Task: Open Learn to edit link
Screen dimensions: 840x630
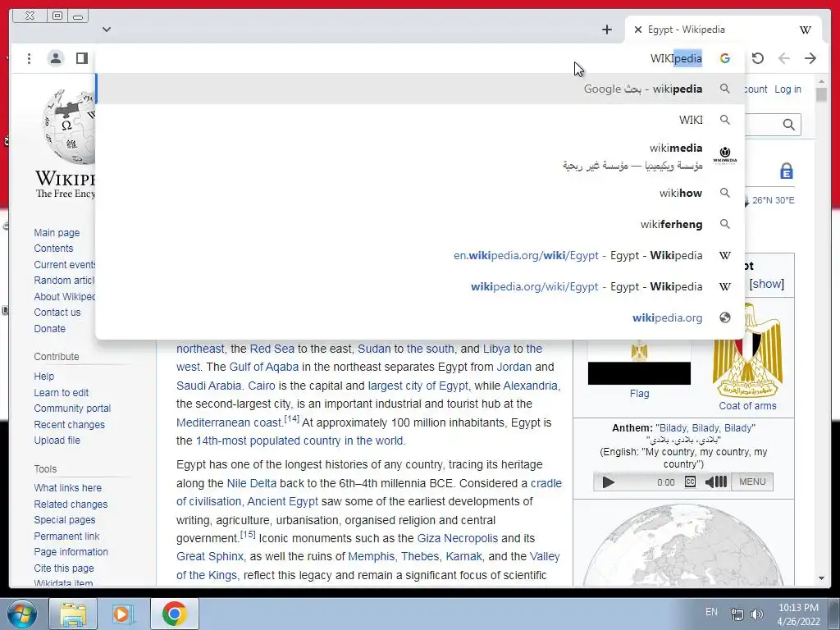Action: point(61,393)
